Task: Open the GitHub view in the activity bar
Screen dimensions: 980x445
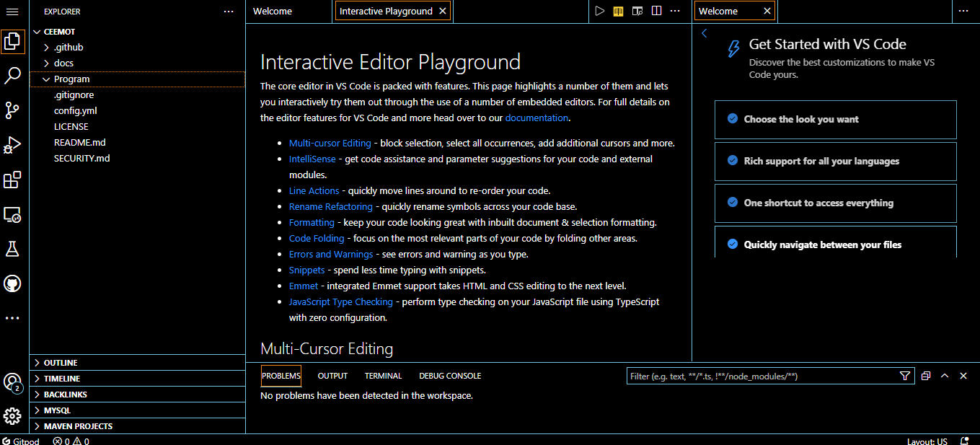Action: click(12, 283)
